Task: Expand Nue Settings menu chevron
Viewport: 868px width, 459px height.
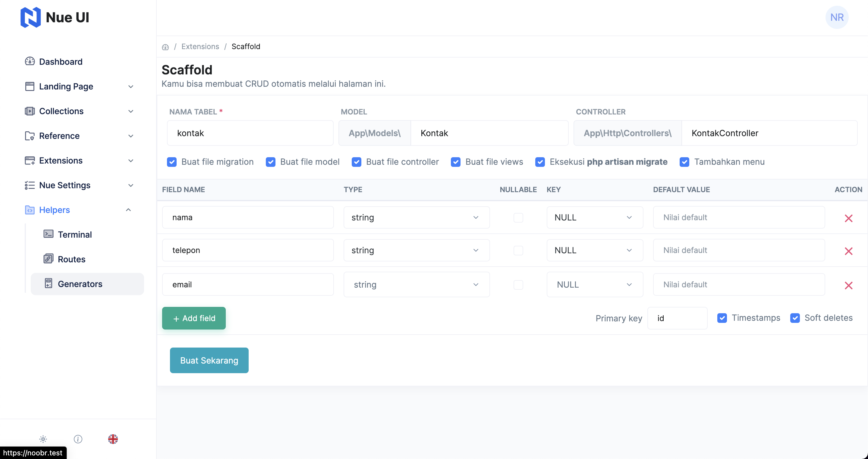Action: click(131, 185)
